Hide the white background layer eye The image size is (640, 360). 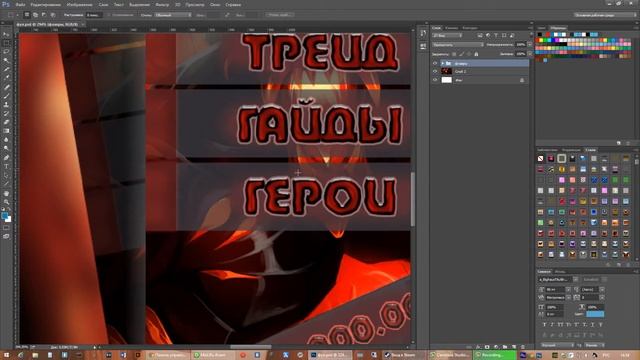(x=435, y=80)
